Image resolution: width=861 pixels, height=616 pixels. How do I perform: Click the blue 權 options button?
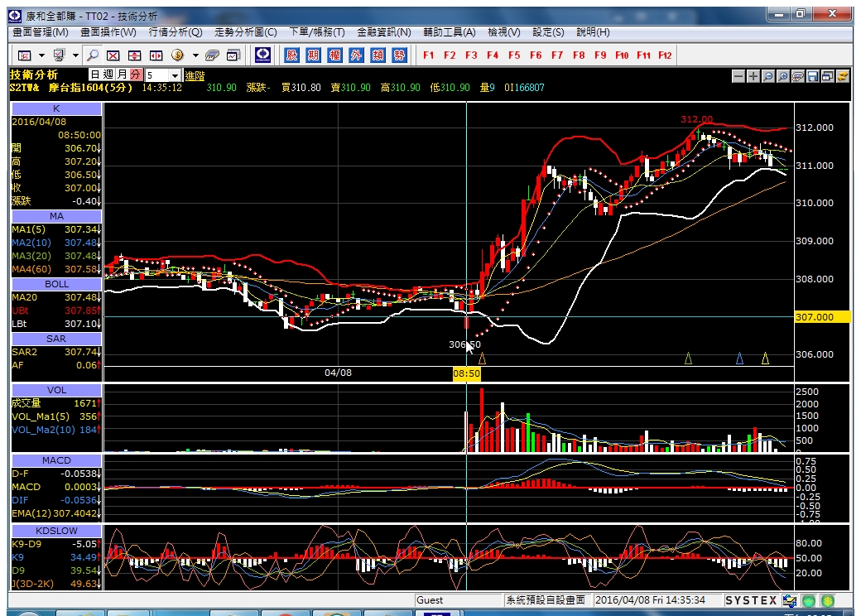point(334,55)
